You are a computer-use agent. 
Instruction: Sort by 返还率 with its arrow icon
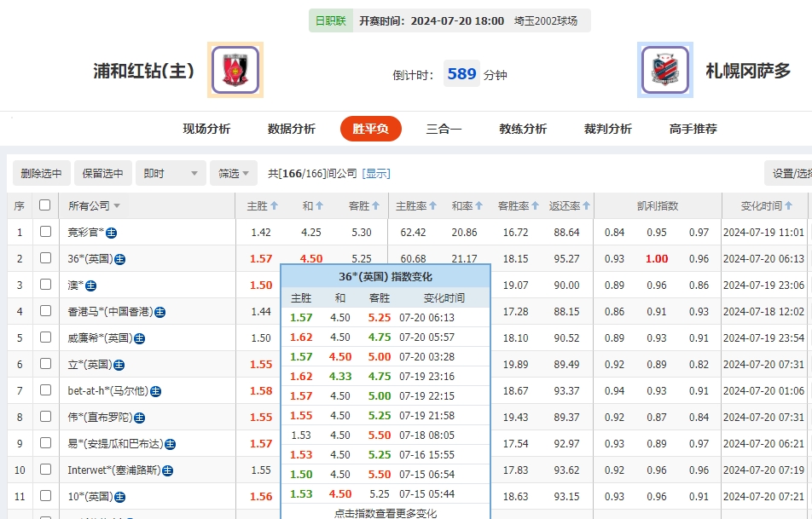[586, 205]
